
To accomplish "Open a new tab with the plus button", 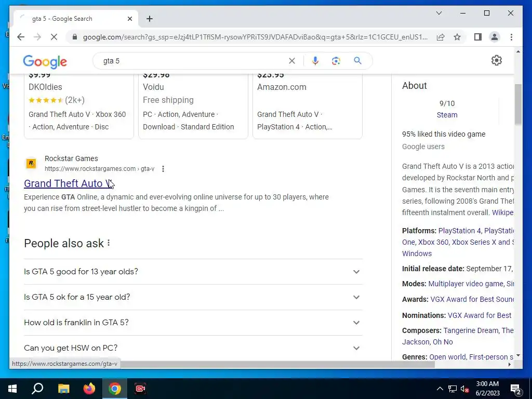I will (150, 19).
